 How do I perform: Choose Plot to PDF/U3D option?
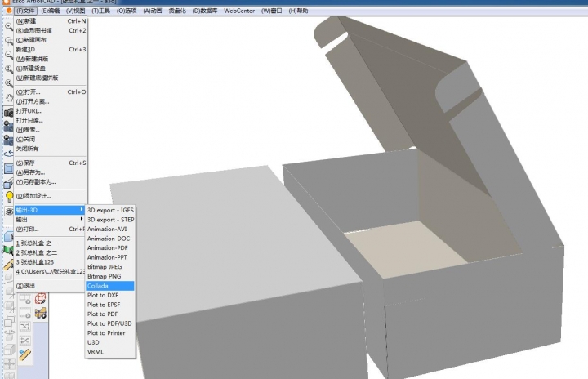[109, 323]
